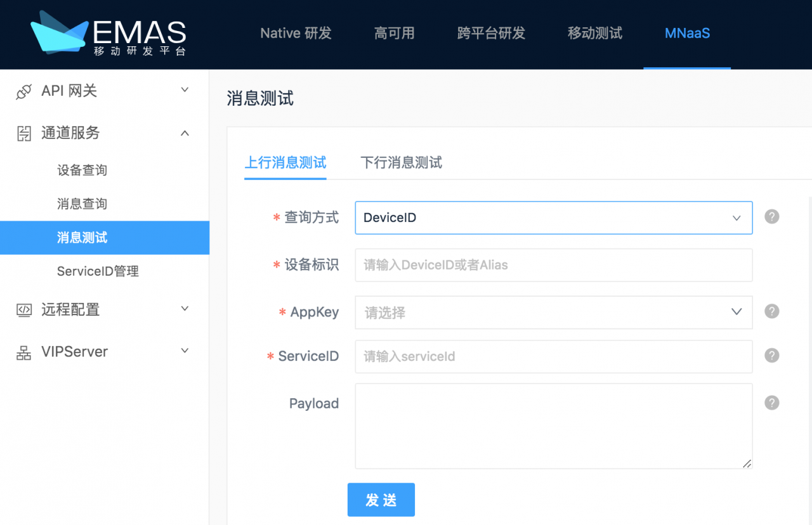The image size is (812, 525).
Task: Switch to 上行消息测试 tab
Action: click(285, 163)
